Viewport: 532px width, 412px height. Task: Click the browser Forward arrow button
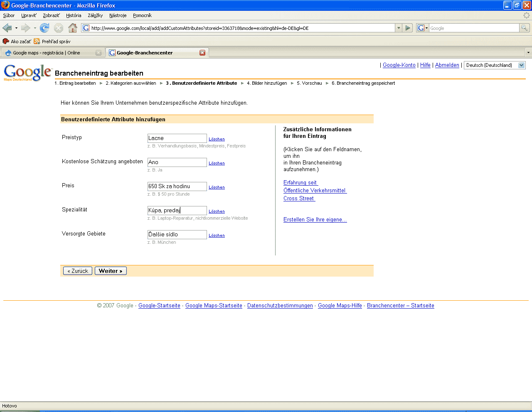(x=26, y=28)
